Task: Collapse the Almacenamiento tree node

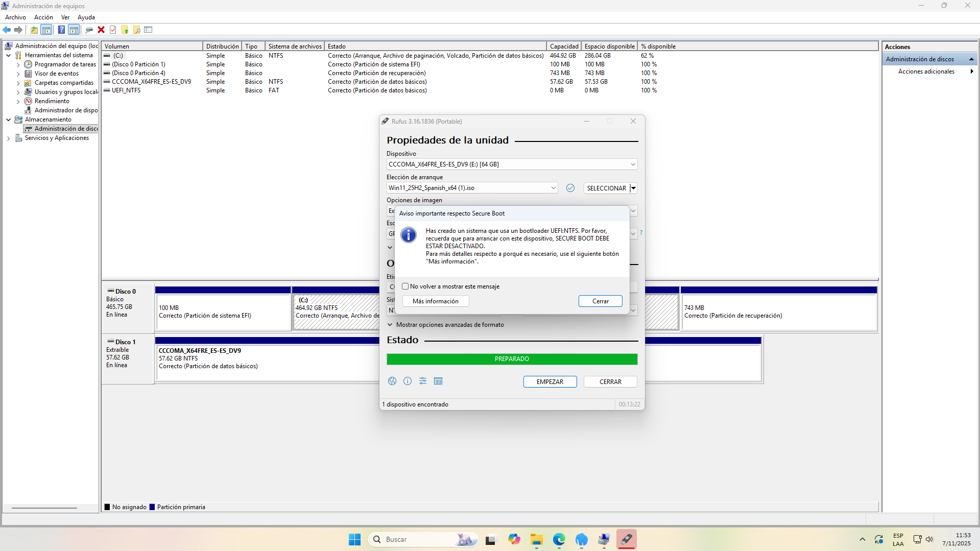Action: 8,119
